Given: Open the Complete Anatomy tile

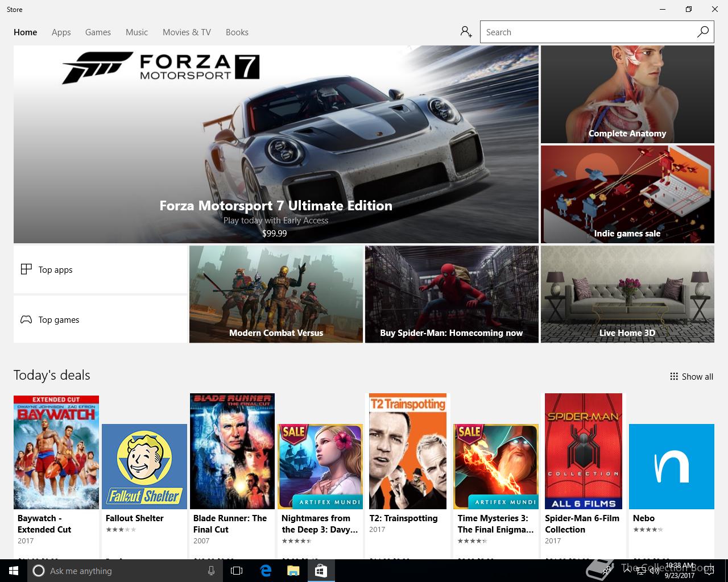Looking at the screenshot, I should click(627, 94).
